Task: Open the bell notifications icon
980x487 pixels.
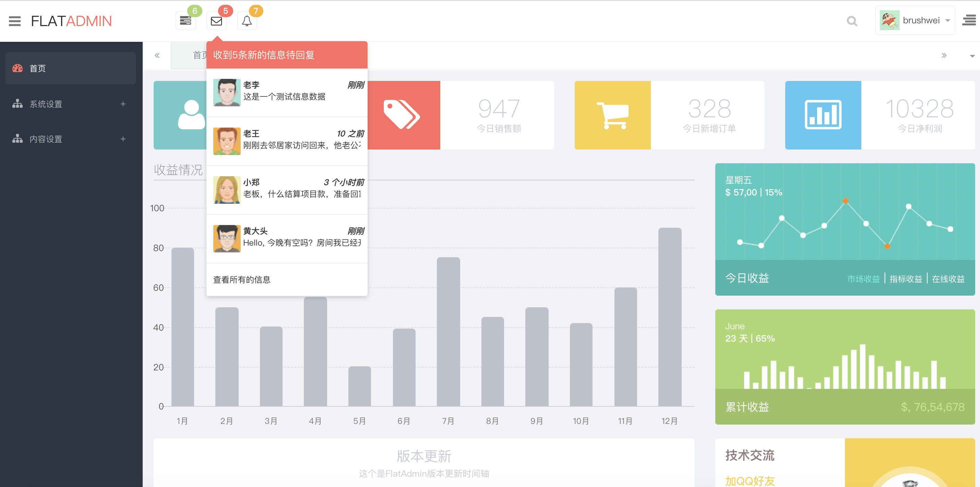Action: 247,21
